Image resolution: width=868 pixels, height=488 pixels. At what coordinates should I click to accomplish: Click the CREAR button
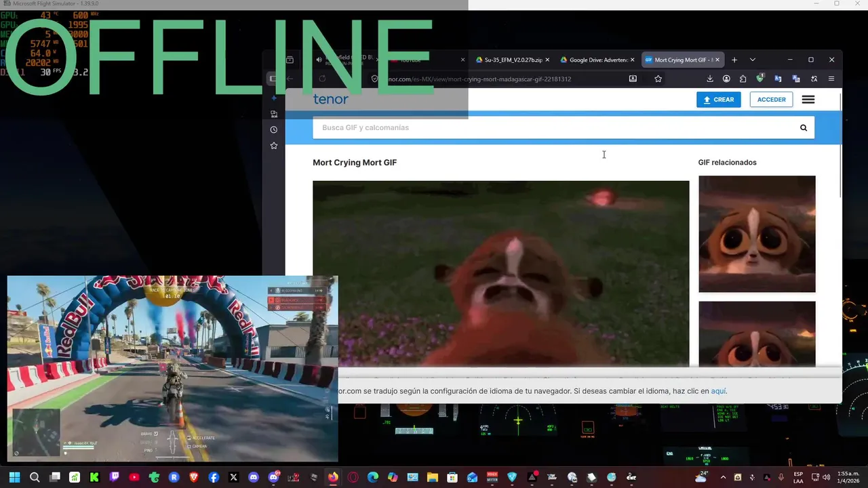pyautogui.click(x=718, y=100)
